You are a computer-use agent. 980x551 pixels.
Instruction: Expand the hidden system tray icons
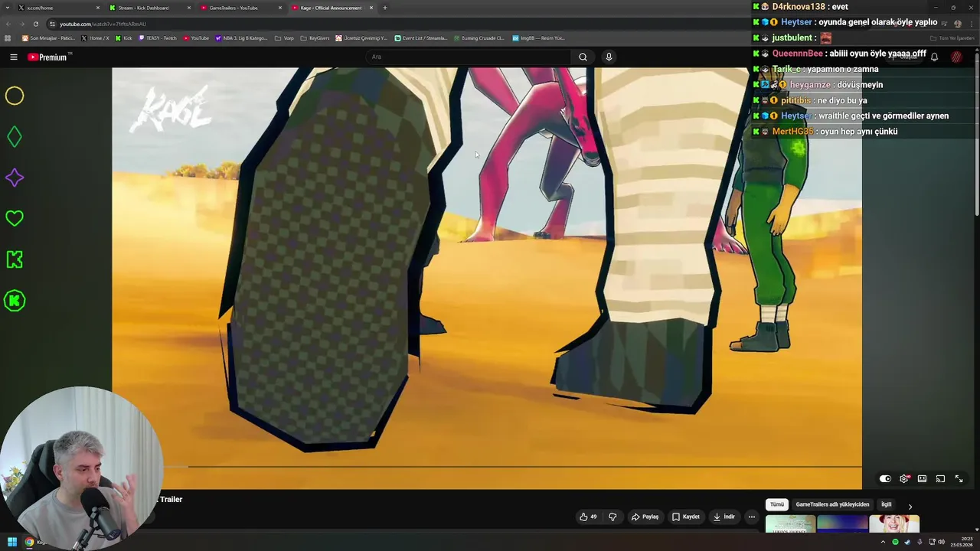[x=884, y=542]
